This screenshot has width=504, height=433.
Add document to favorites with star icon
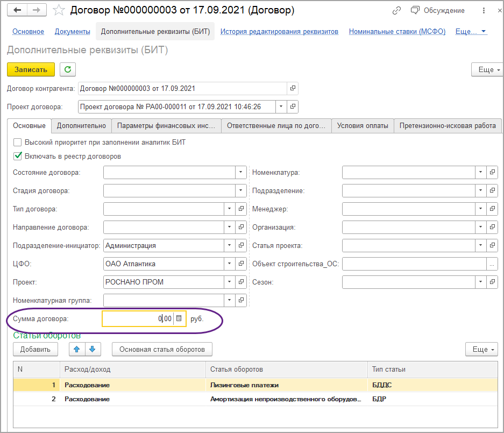point(59,10)
